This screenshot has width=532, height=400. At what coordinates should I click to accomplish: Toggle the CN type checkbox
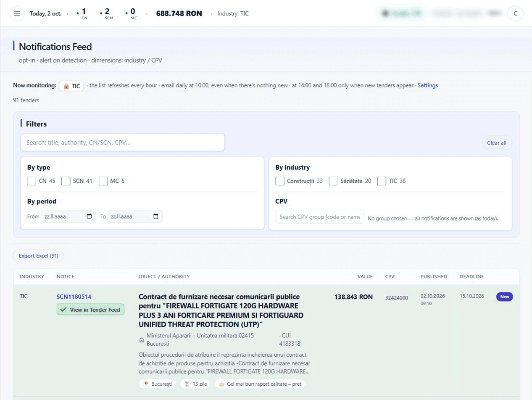(x=32, y=181)
